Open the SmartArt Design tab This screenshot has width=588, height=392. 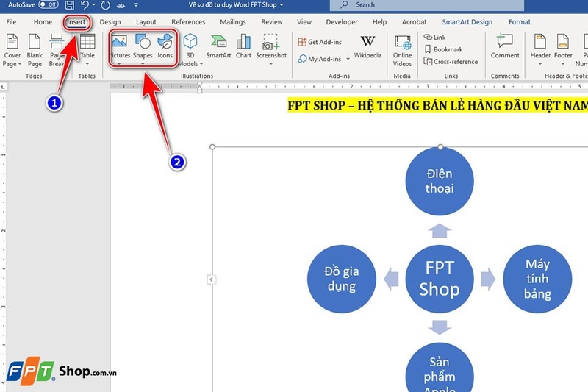click(x=467, y=22)
